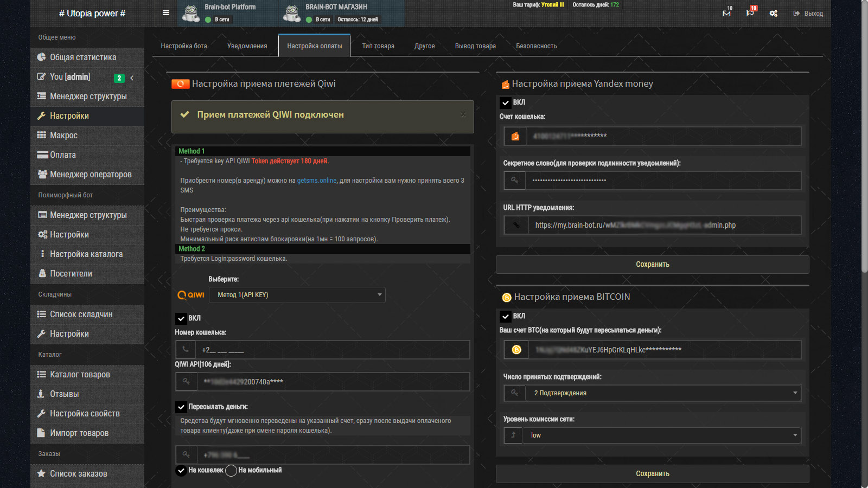
Task: Open Посетители in sidebar
Action: tap(87, 273)
